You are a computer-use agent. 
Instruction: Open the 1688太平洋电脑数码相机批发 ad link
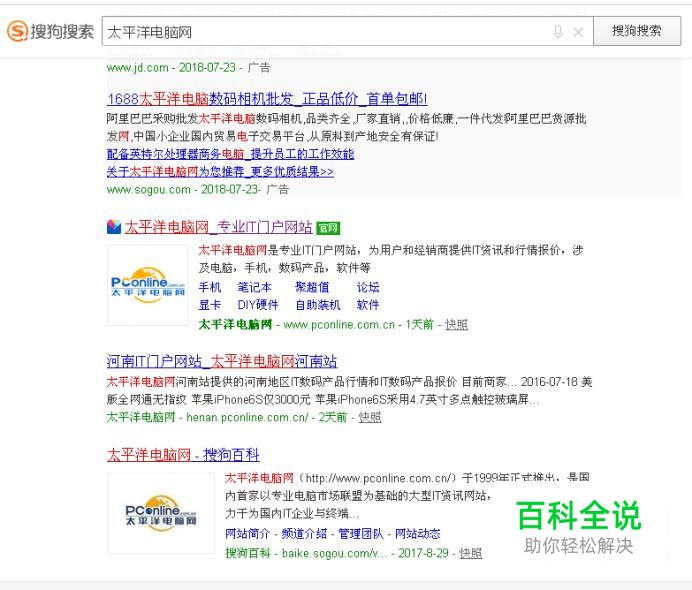point(267,98)
